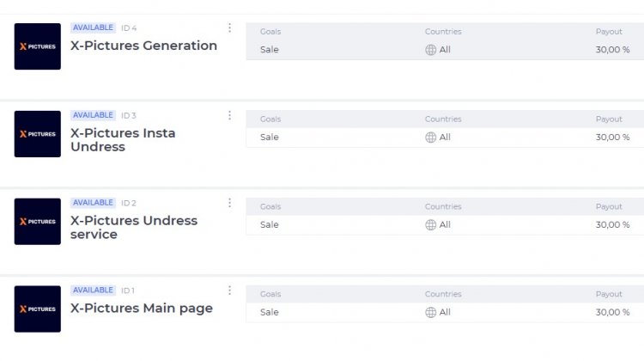The height and width of the screenshot is (361, 644).
Task: Click the globe icon in the ID 4 offer row
Action: (x=431, y=50)
